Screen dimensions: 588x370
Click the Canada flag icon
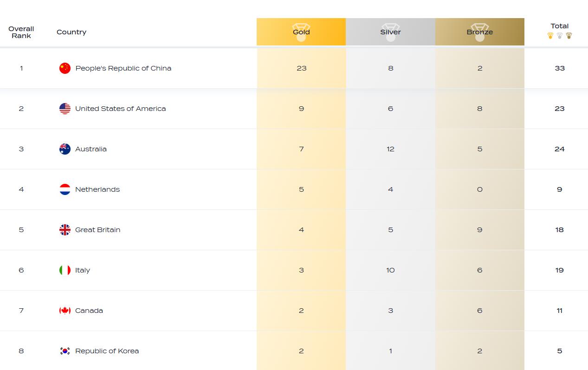click(65, 311)
